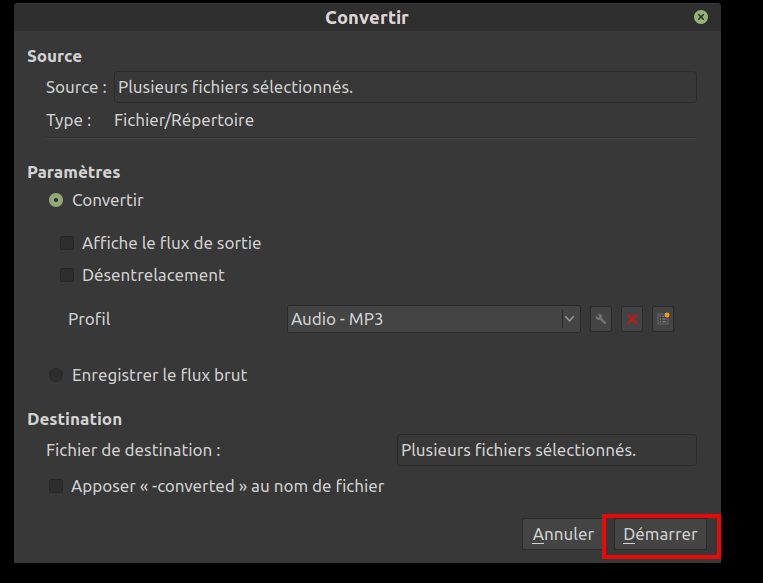The image size is (763, 583).
Task: Check Apposer « -converted » au nom de fichier
Action: point(56,486)
